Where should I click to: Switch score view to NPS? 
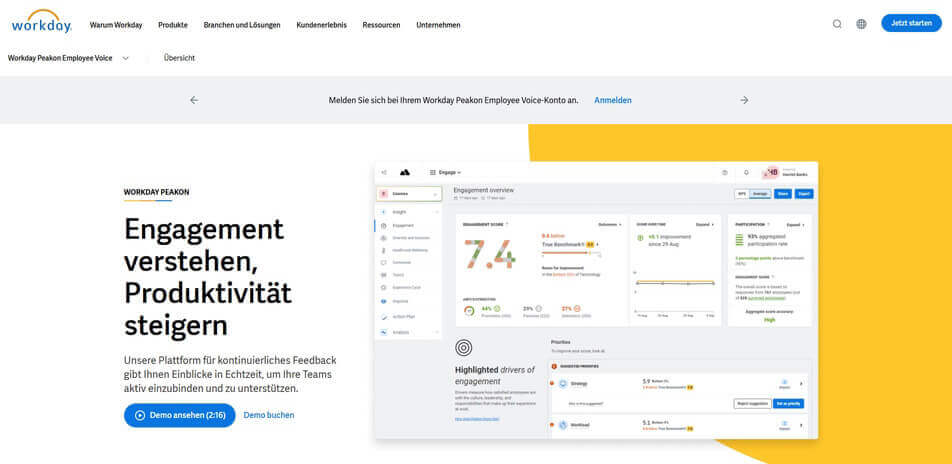(741, 194)
